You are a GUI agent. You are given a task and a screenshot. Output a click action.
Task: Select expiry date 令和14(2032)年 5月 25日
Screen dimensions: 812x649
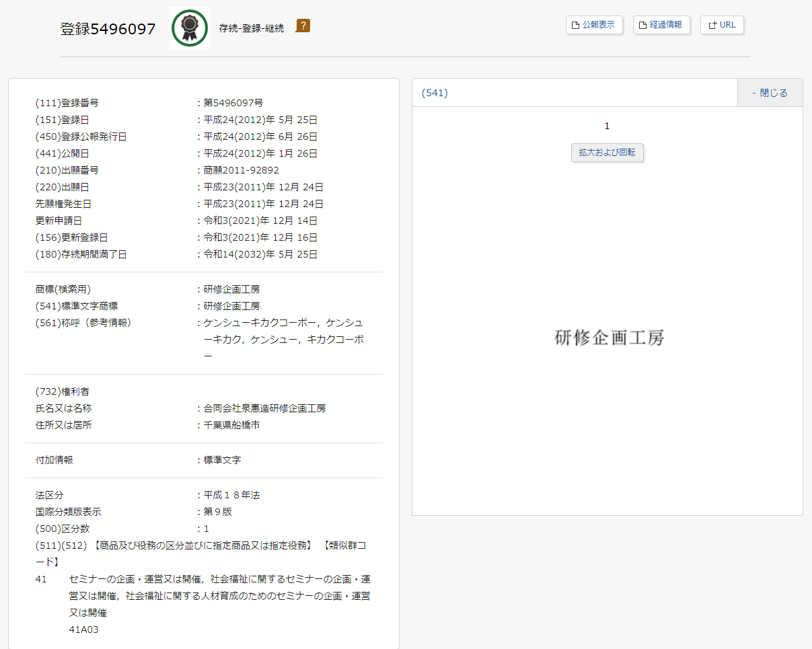(260, 254)
